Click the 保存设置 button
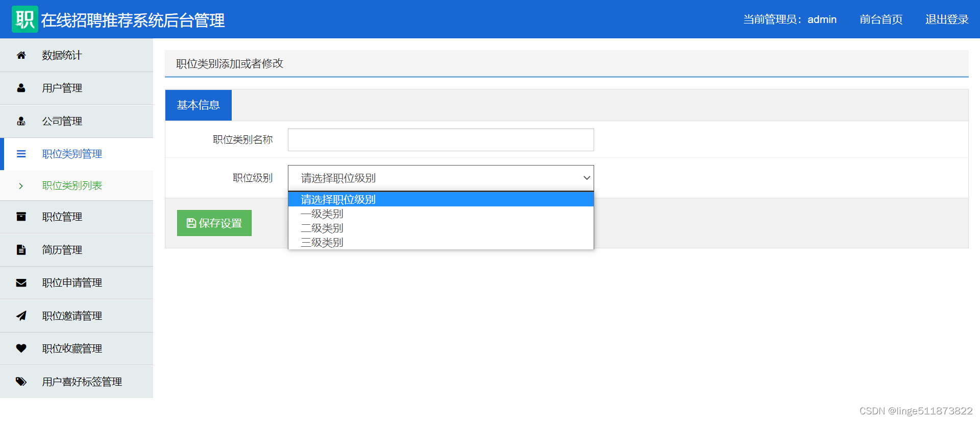 (x=214, y=223)
